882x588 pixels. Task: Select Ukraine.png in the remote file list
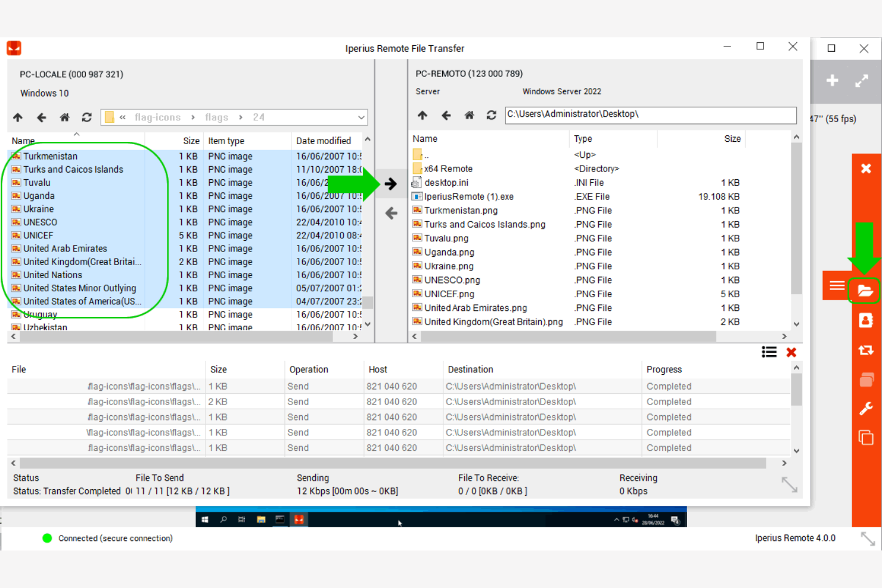(x=449, y=266)
